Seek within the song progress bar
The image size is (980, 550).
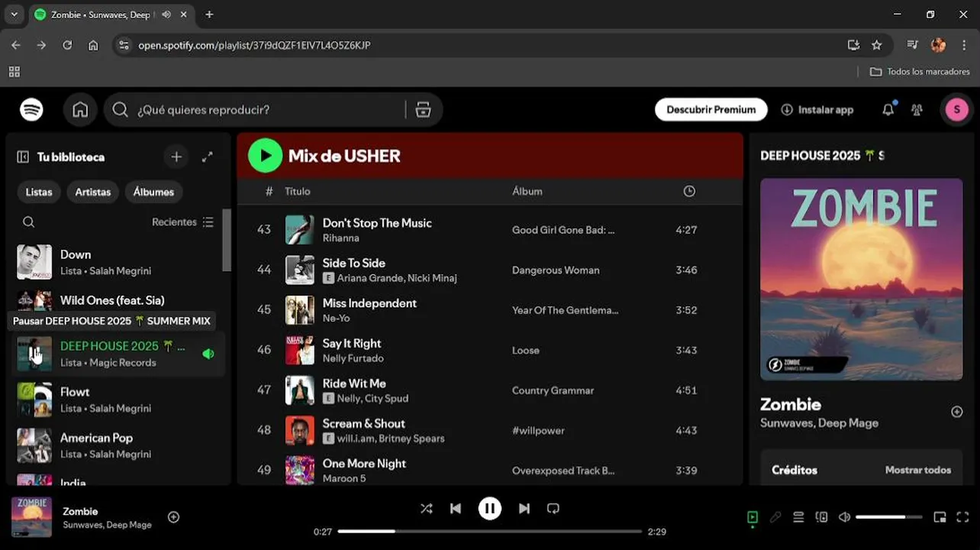(x=489, y=531)
